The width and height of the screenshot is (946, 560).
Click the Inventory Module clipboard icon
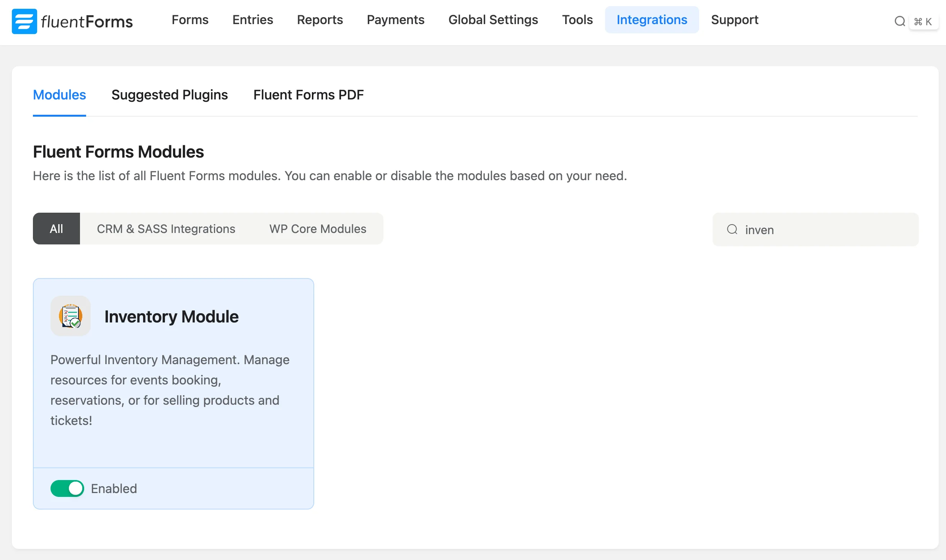[70, 316]
